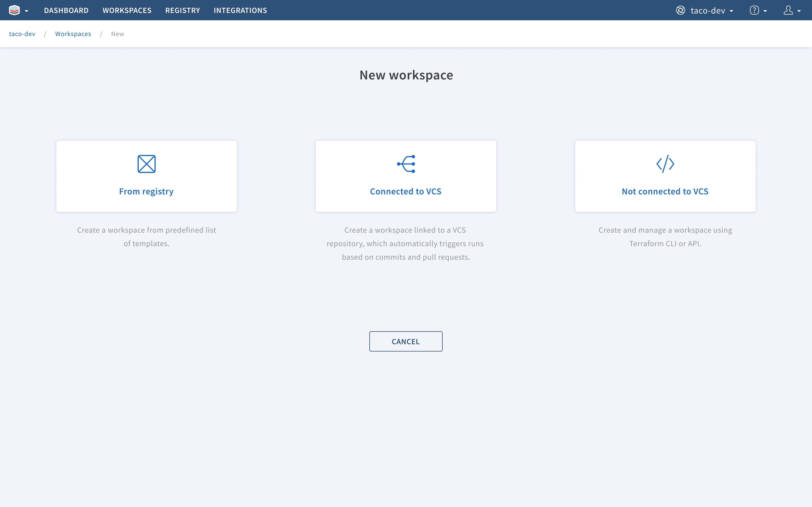
Task: Open the help question mark icon
Action: pos(754,10)
